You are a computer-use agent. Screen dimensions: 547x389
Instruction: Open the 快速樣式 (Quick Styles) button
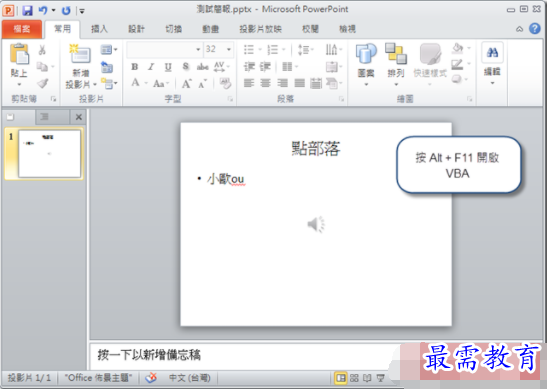(430, 65)
